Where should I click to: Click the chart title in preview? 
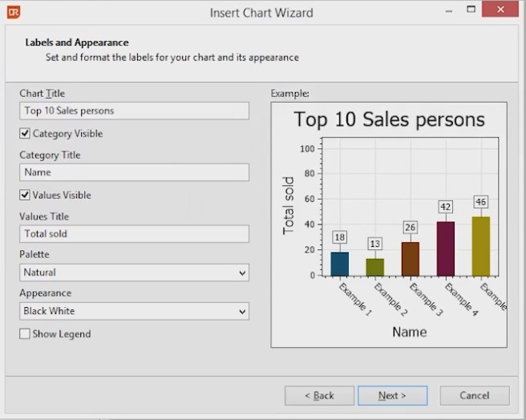pyautogui.click(x=389, y=119)
